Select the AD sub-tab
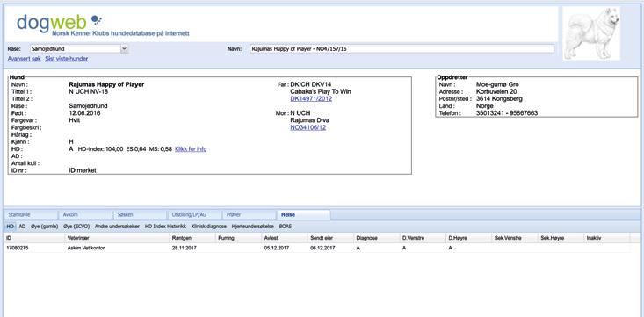 click(22, 227)
